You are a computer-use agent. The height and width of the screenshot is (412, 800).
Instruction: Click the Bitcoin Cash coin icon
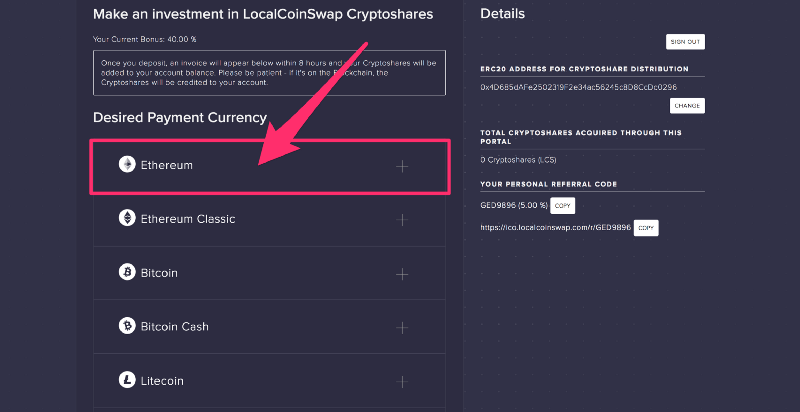point(127,326)
